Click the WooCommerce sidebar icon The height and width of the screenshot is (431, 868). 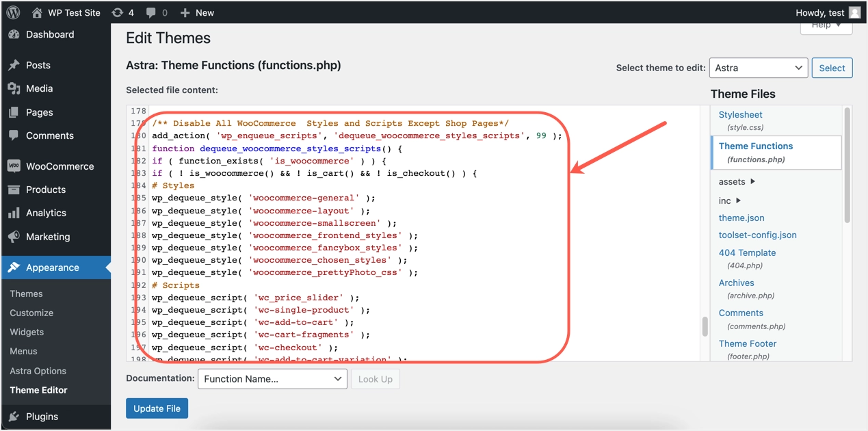tap(14, 166)
